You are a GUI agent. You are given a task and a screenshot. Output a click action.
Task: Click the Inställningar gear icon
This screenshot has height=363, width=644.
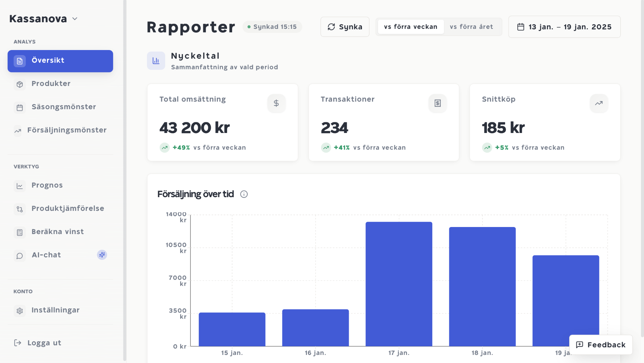click(x=20, y=311)
